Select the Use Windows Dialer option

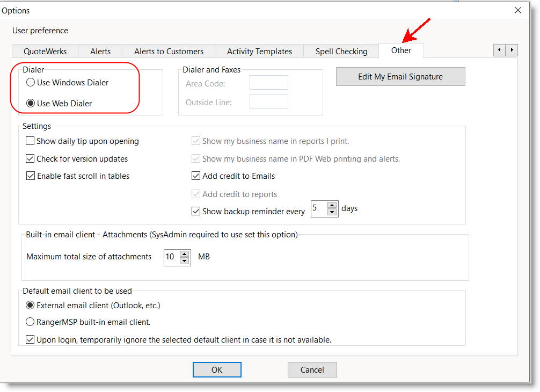31,83
